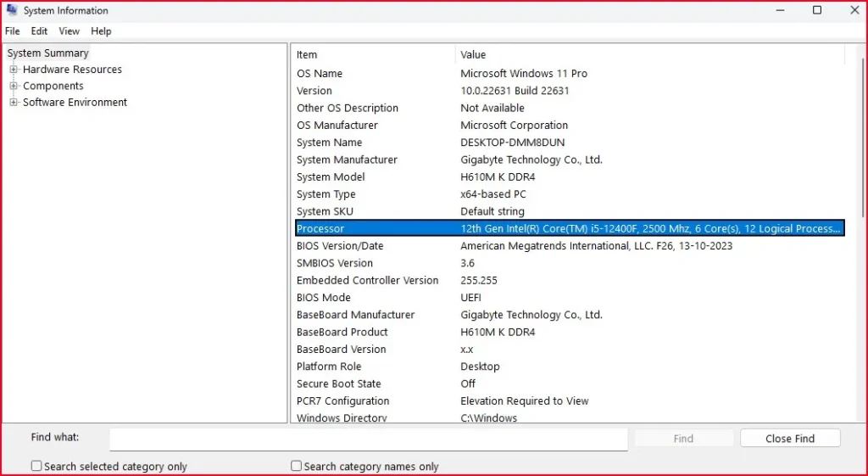868x476 pixels.
Task: Select the BaseBoard Version row
Action: tap(570, 350)
